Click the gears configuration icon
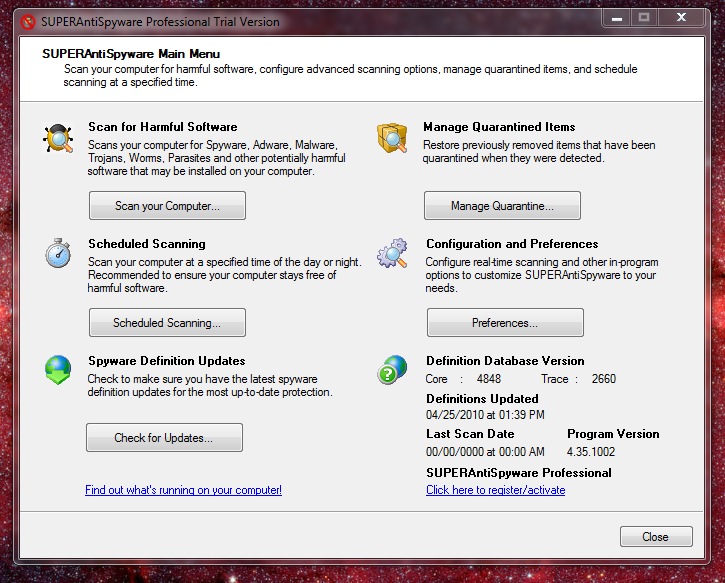Image resolution: width=725 pixels, height=583 pixels. (392, 253)
